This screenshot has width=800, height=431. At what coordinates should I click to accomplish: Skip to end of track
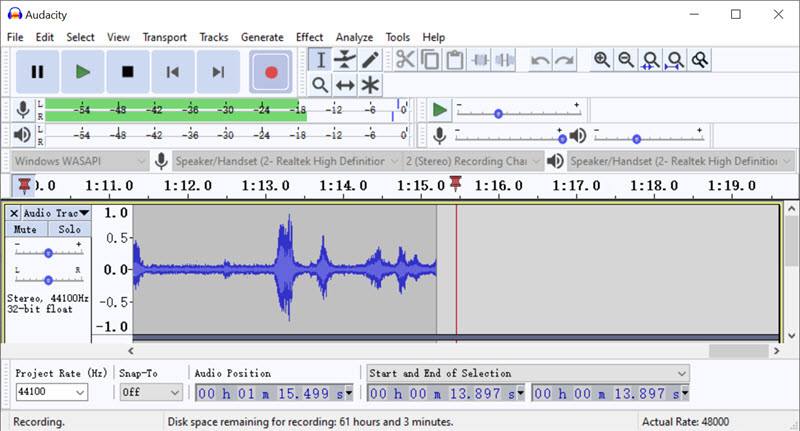point(218,72)
